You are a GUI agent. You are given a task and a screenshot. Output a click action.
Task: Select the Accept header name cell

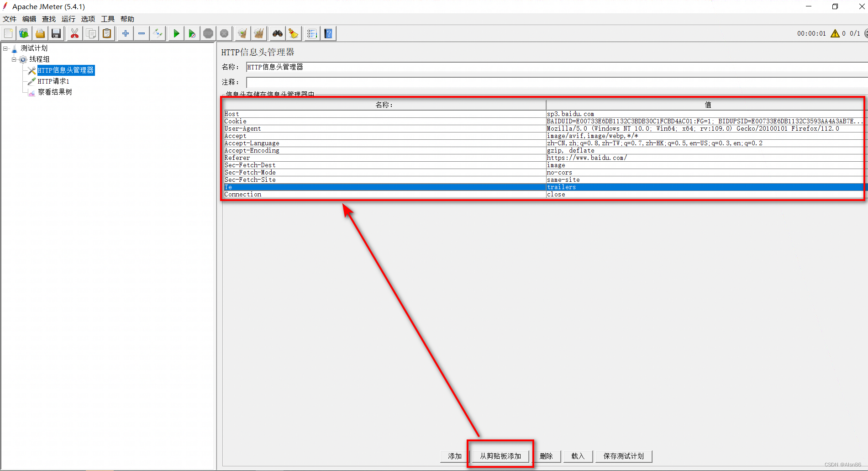(384, 136)
